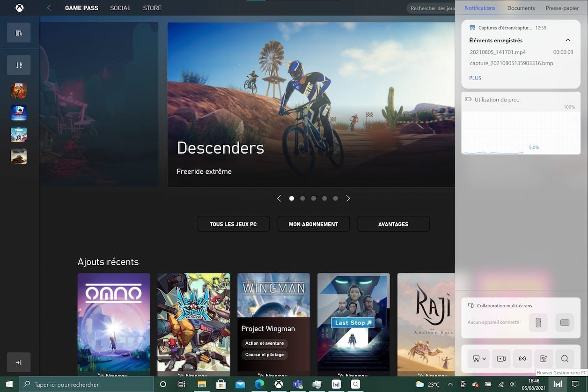The height and width of the screenshot is (392, 588).
Task: Open the Project Wingman game tile
Action: click(x=273, y=323)
